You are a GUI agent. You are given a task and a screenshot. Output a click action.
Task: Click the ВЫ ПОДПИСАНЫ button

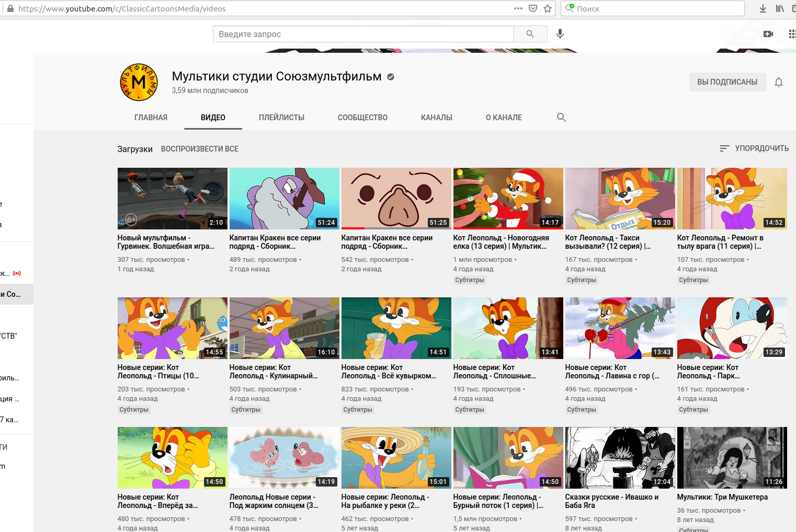(x=727, y=82)
